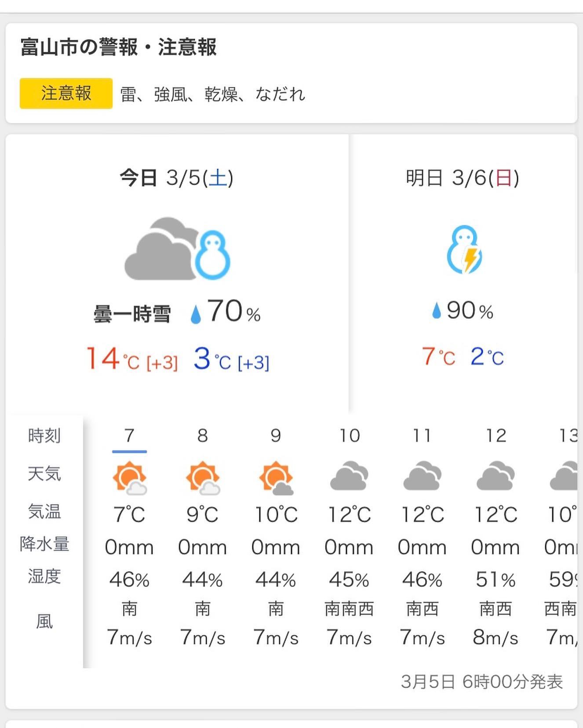
Task: Select the 10 o'clock cloudy icon
Action: coord(349,476)
